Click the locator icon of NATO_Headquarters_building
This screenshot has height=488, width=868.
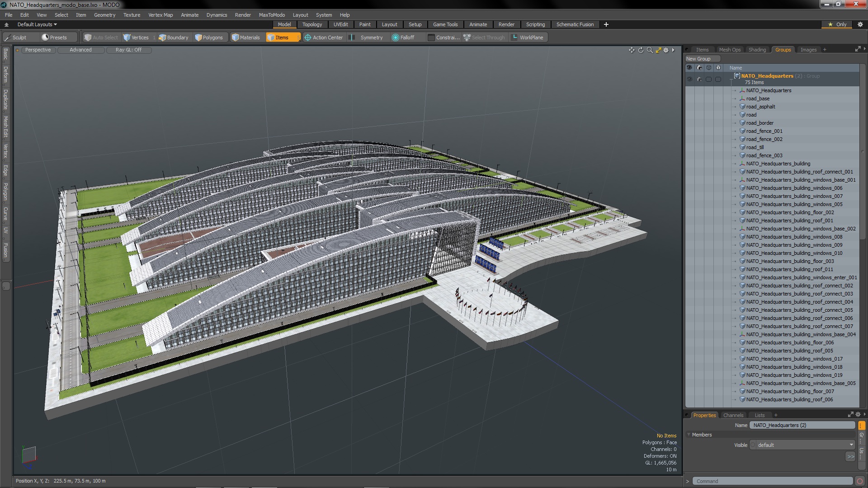click(x=742, y=164)
